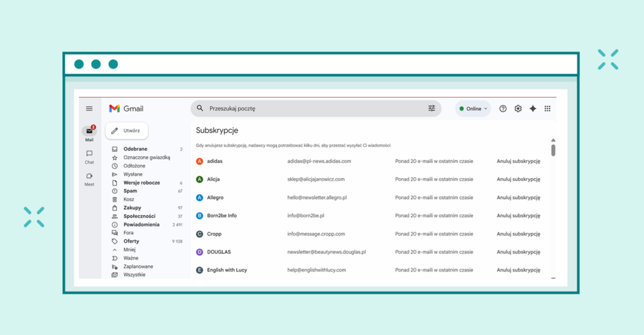Switch to Chat in the sidebar

[x=89, y=157]
